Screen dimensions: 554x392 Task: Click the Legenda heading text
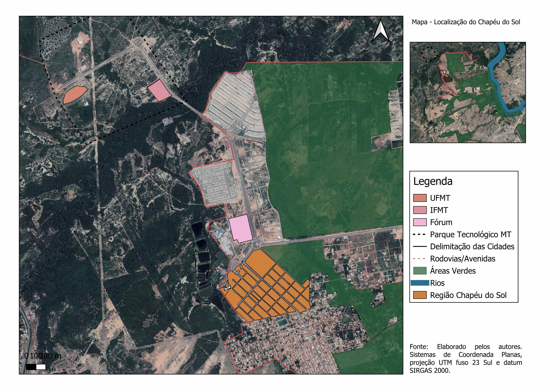point(433,181)
